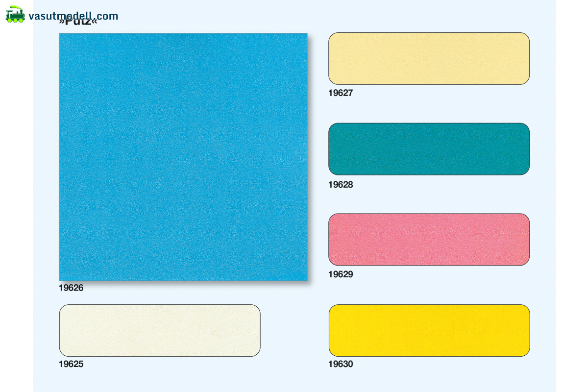588x392 pixels.
Task: Pick the cream yellow 19627 swatch
Action: point(429,58)
